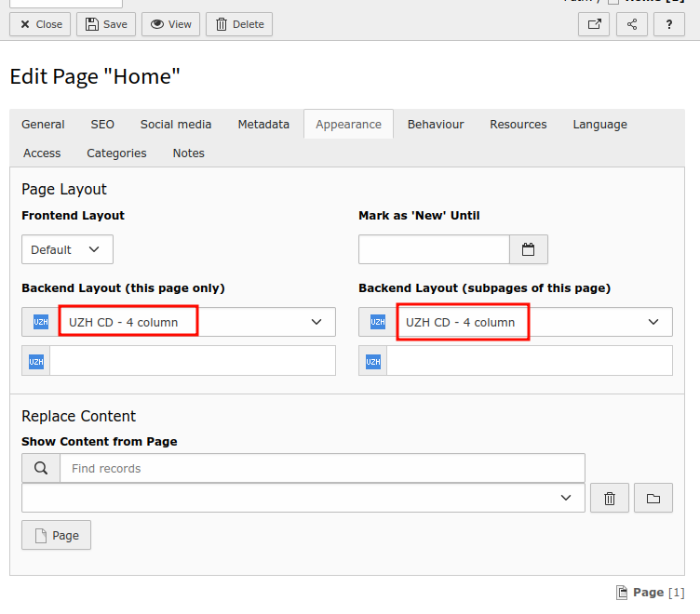
Task: Switch to the SEO tab
Action: [x=102, y=124]
